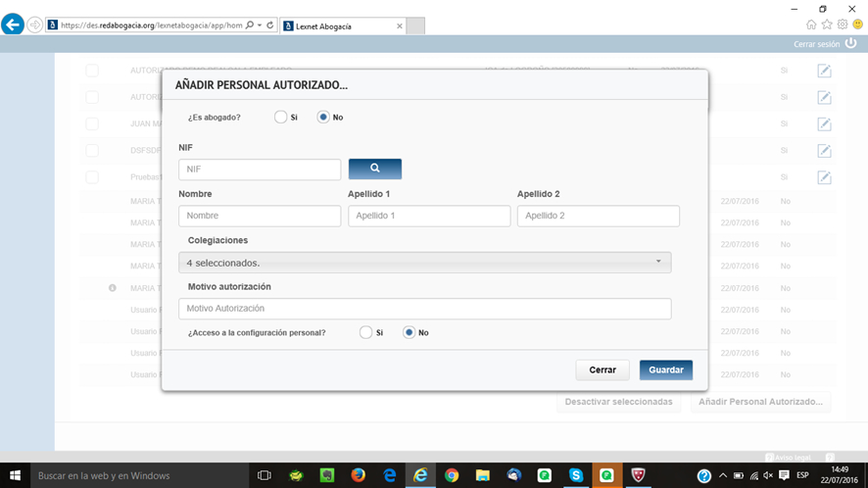Expand the Colegiaciones dropdown

(x=424, y=263)
